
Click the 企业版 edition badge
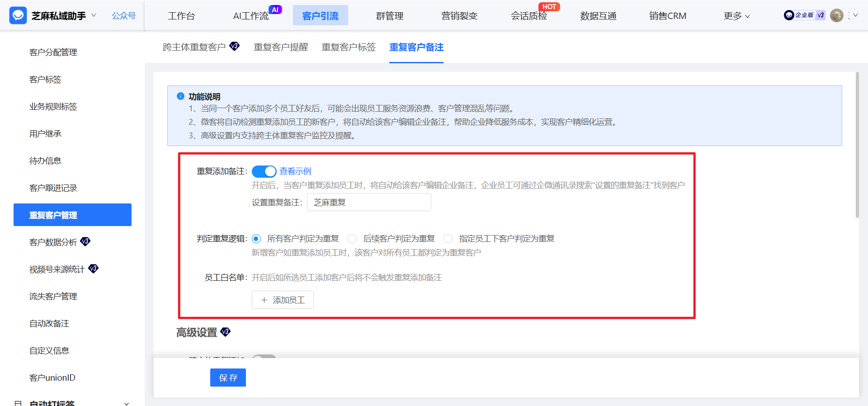[799, 15]
